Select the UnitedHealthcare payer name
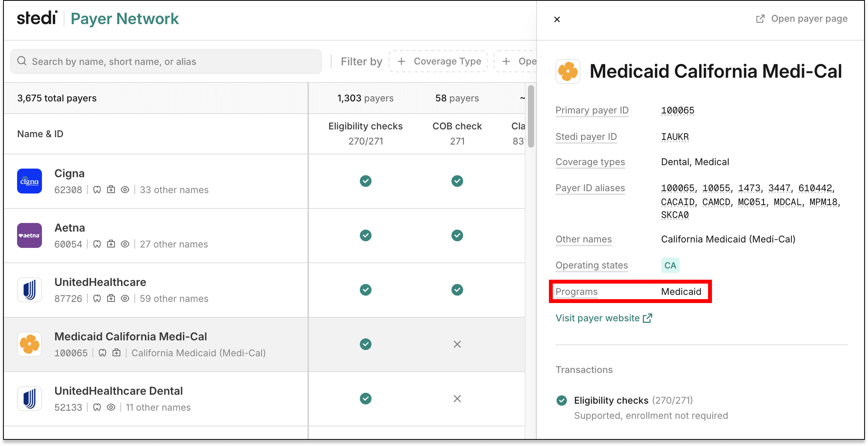 (x=100, y=282)
